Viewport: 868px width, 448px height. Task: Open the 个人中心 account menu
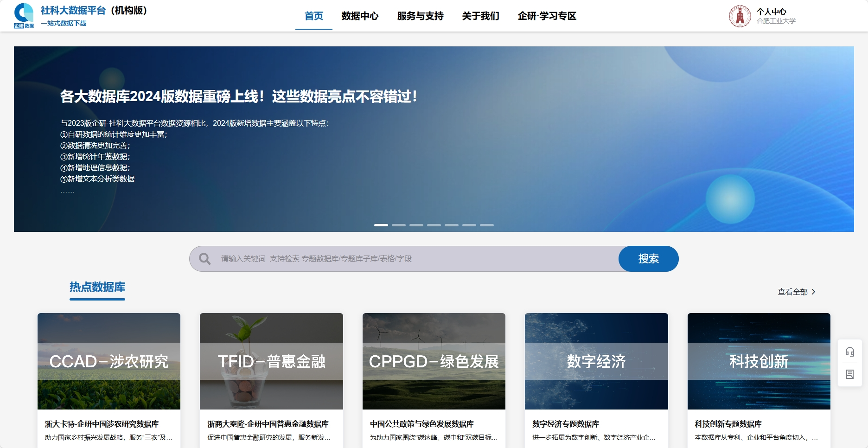pos(771,12)
